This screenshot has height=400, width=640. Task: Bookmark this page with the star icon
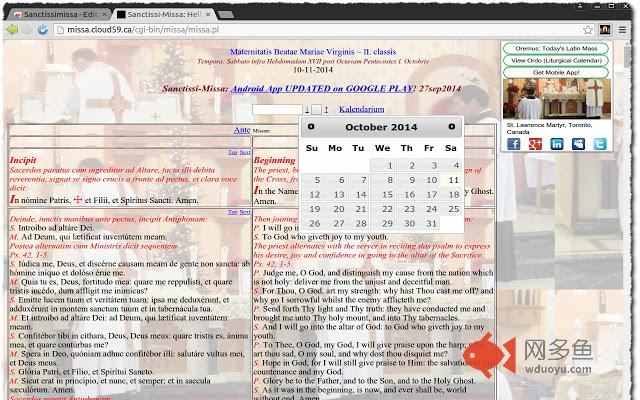click(587, 29)
